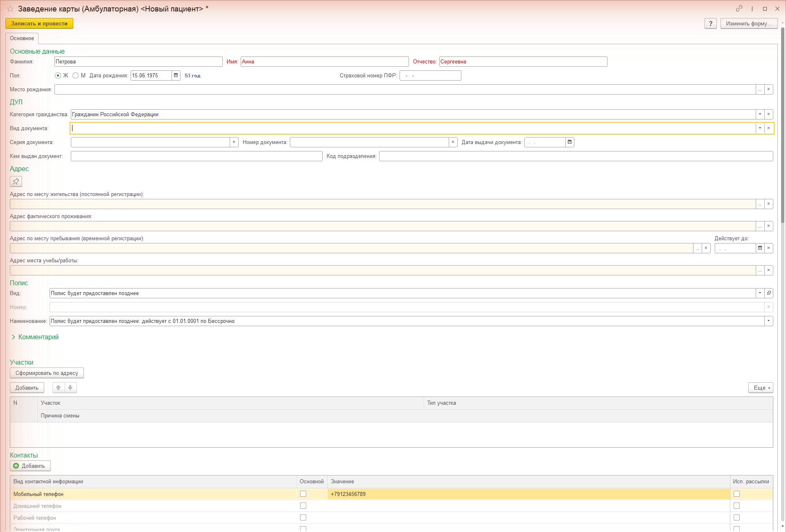Open address editor for permanent registration address

pyautogui.click(x=760, y=204)
